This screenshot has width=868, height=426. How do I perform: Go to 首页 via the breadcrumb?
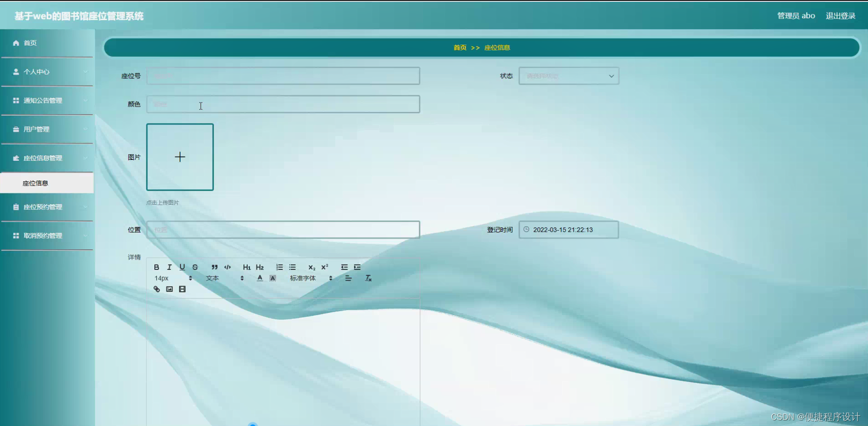459,47
